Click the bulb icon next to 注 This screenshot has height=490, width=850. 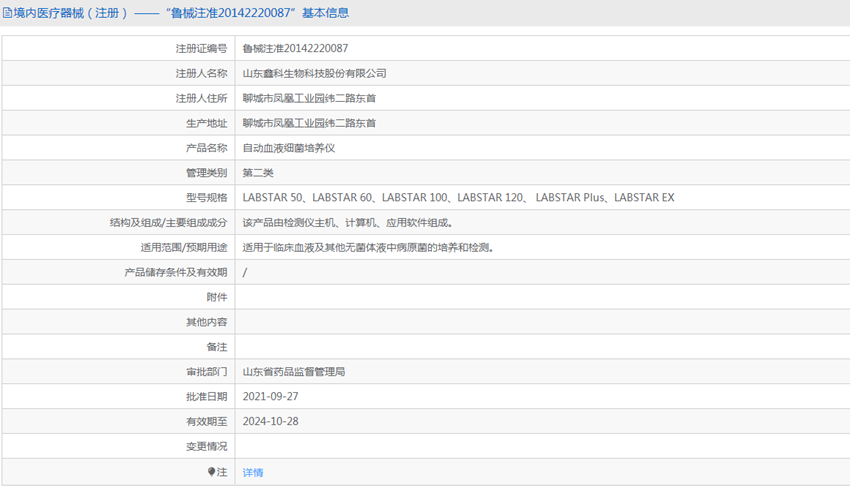212,472
